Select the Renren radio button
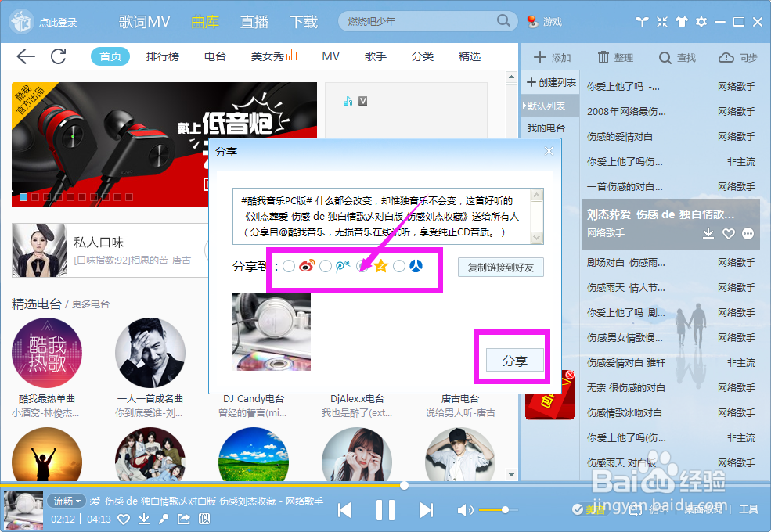The height and width of the screenshot is (532, 771). coord(399,266)
